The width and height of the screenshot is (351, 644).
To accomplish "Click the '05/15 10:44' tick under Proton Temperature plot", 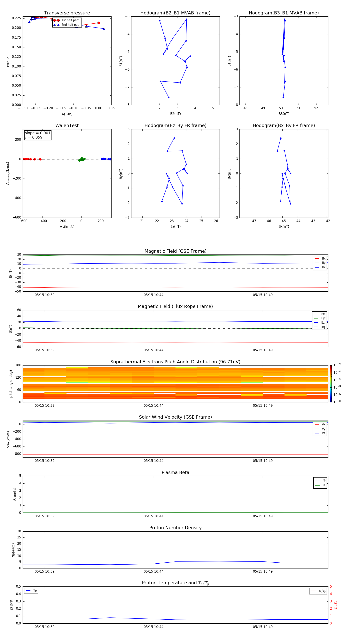I will [153, 627].
